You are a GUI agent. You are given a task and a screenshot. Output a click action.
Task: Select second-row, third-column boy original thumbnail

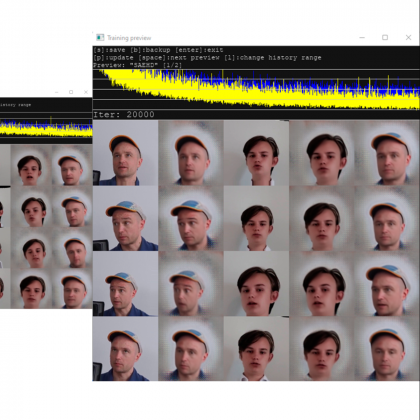(256, 218)
